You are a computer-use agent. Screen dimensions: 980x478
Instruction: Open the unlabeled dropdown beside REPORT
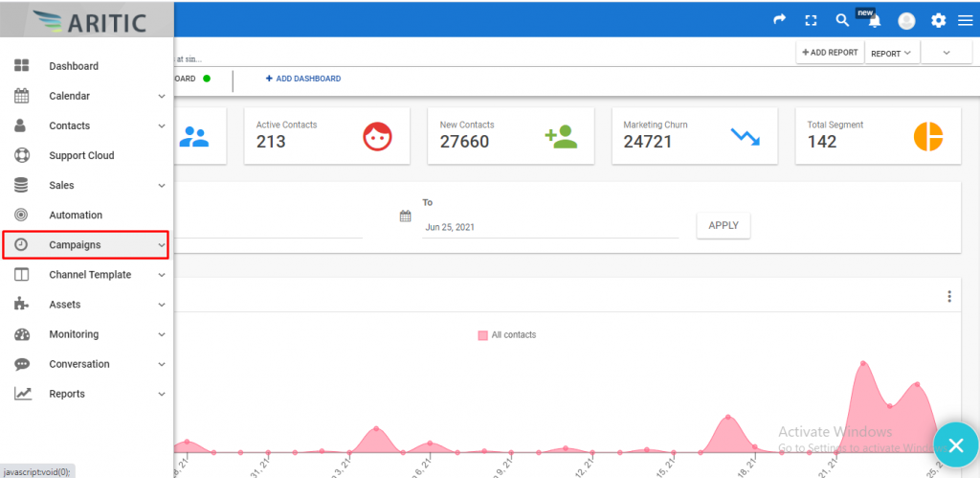[x=947, y=54]
